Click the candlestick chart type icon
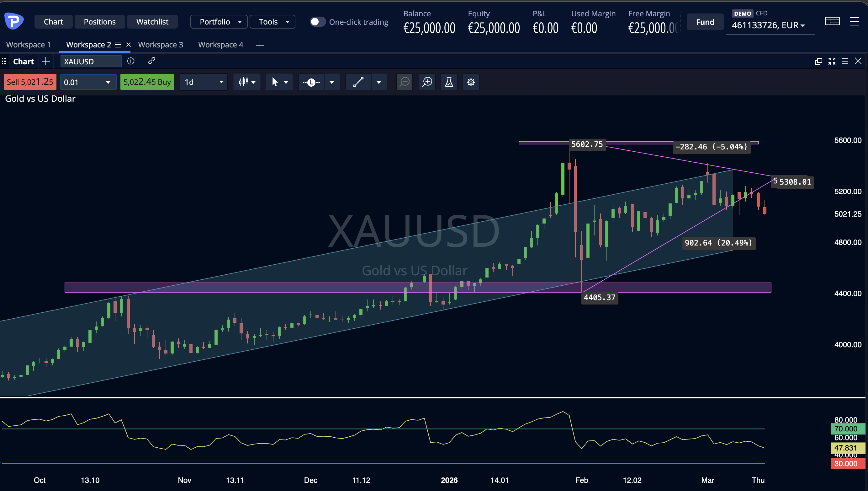 pos(244,82)
